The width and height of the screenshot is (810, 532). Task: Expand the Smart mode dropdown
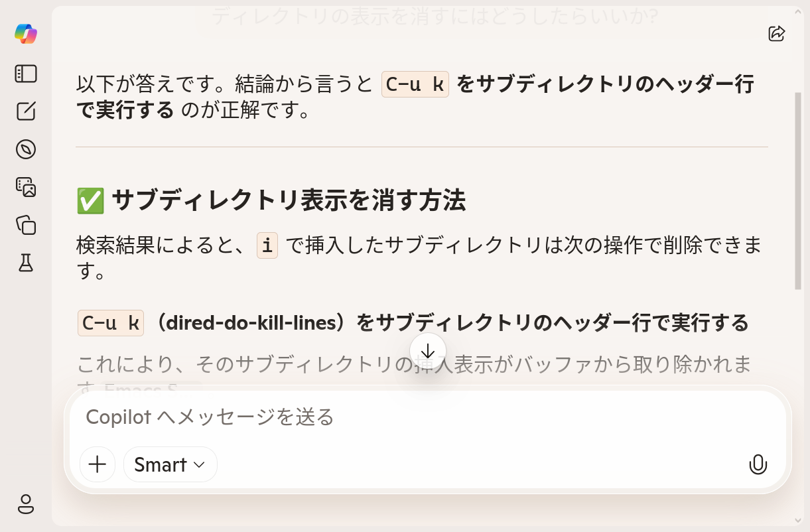(x=170, y=464)
